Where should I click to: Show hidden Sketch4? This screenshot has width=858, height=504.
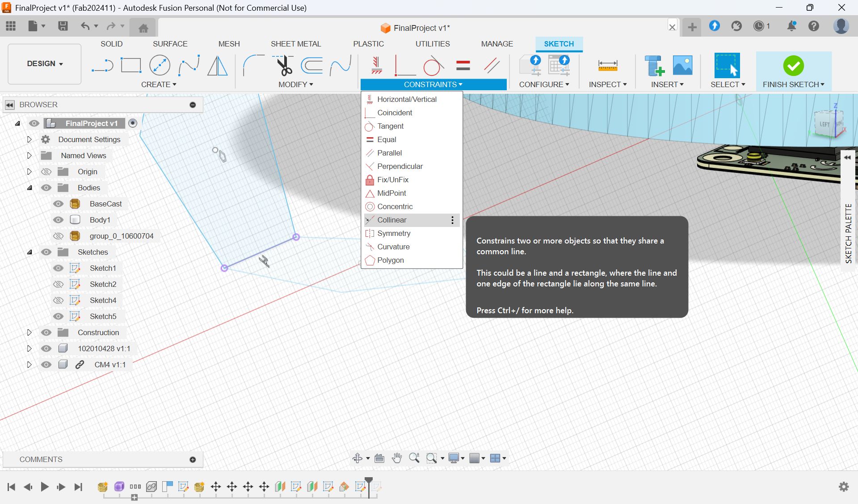coord(58,300)
